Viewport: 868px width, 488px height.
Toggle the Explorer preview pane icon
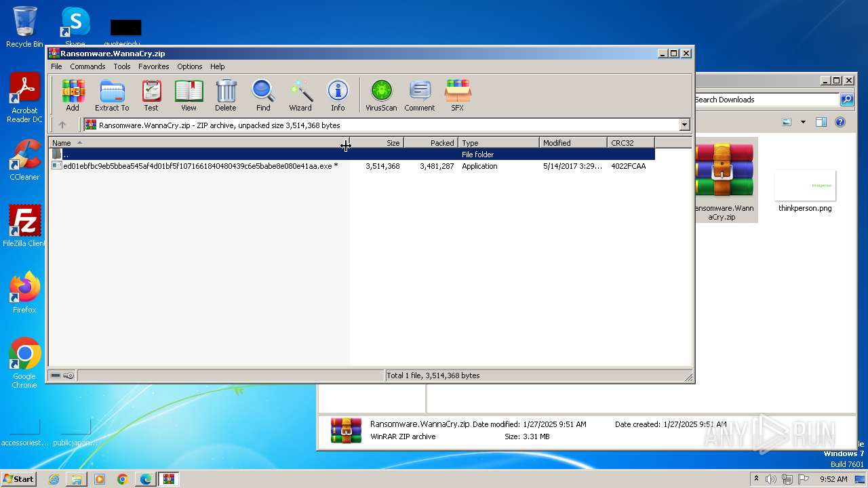point(821,123)
